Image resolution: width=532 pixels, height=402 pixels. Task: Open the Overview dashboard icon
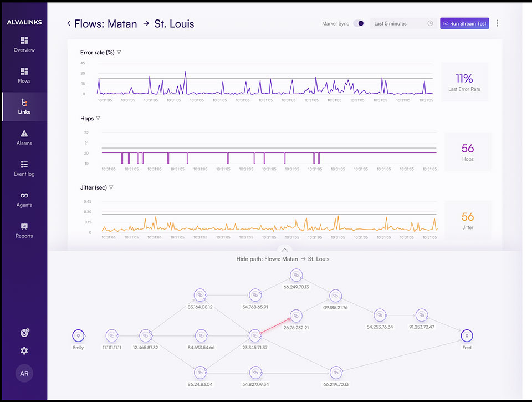24,41
